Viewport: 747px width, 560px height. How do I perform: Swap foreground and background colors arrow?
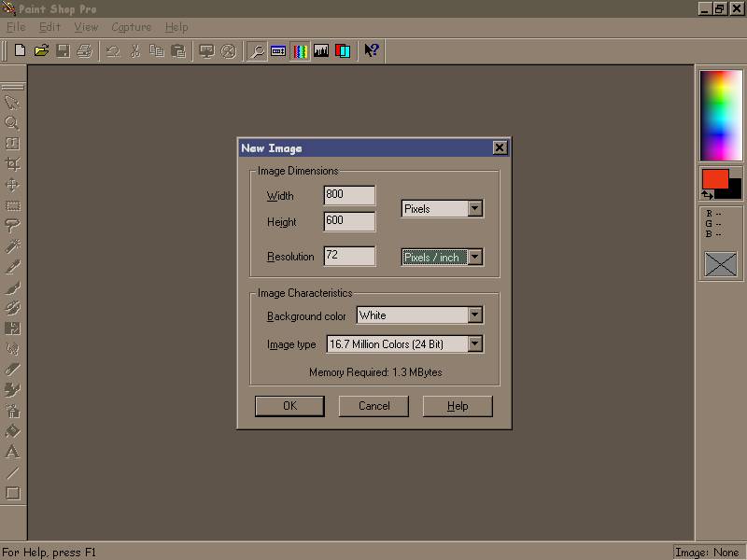click(x=707, y=194)
